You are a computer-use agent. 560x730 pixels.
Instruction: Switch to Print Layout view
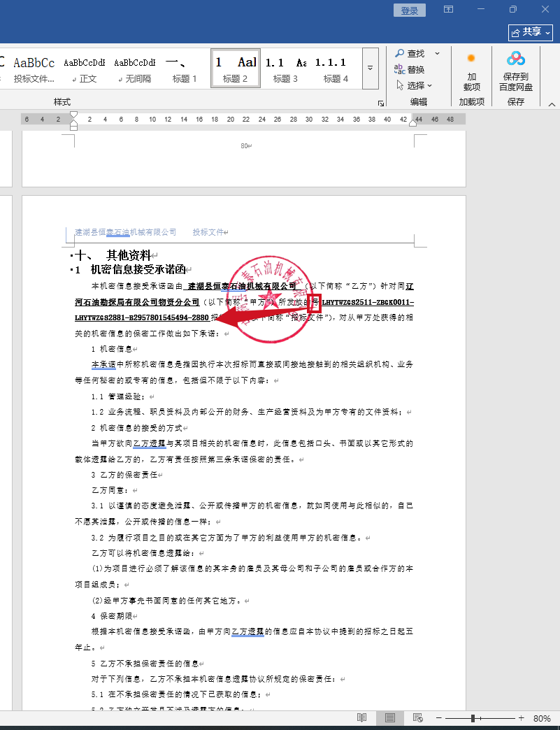point(390,718)
